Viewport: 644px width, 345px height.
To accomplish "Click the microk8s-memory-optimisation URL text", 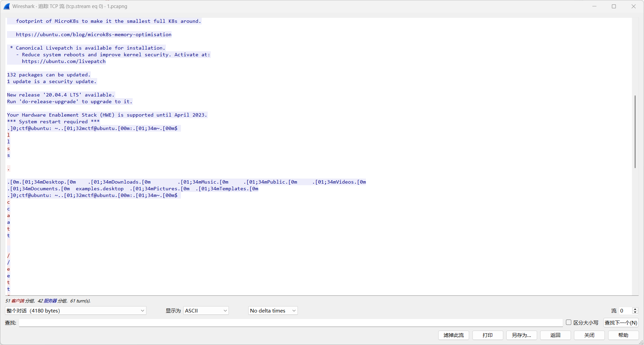I will pyautogui.click(x=93, y=34).
